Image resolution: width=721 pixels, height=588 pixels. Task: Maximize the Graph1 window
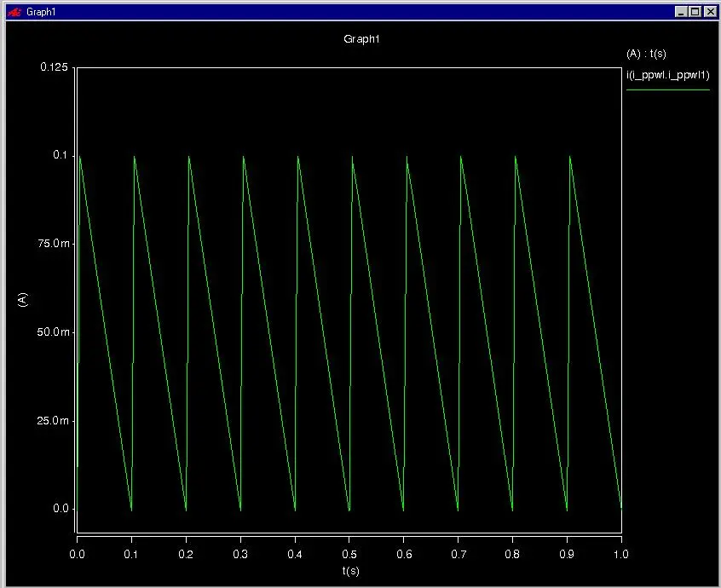click(x=695, y=12)
